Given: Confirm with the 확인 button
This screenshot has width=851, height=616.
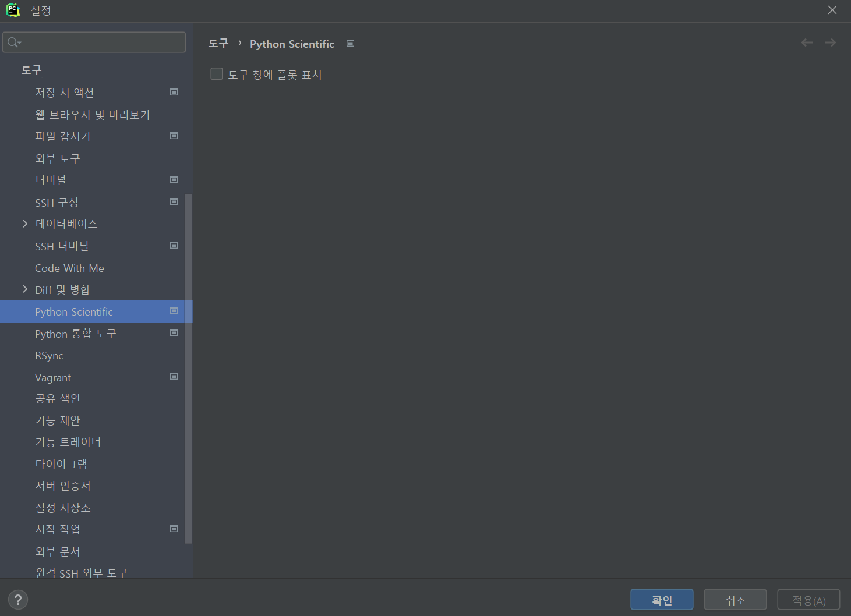Looking at the screenshot, I should pyautogui.click(x=662, y=600).
